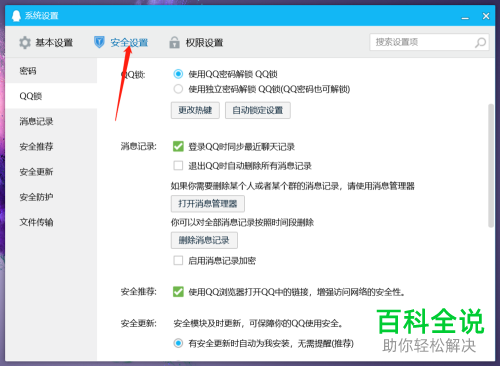The height and width of the screenshot is (366, 500).
Task: Click the 安全推荐: section label
Action: click(138, 292)
